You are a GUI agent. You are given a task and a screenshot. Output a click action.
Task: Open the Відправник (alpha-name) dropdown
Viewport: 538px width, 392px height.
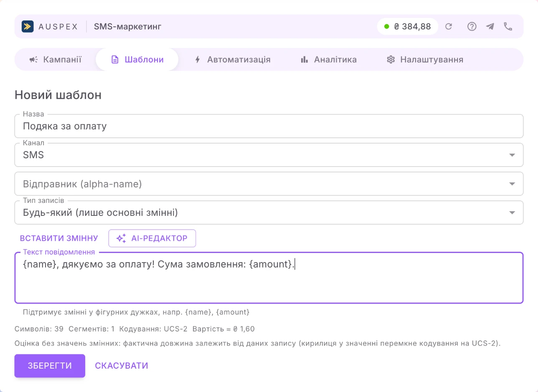coord(269,184)
